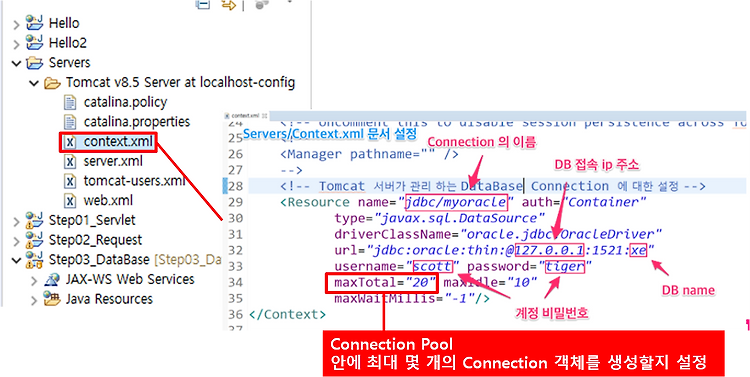Click the auth "Container" value
This screenshot has width=750, height=377.
click(x=604, y=202)
